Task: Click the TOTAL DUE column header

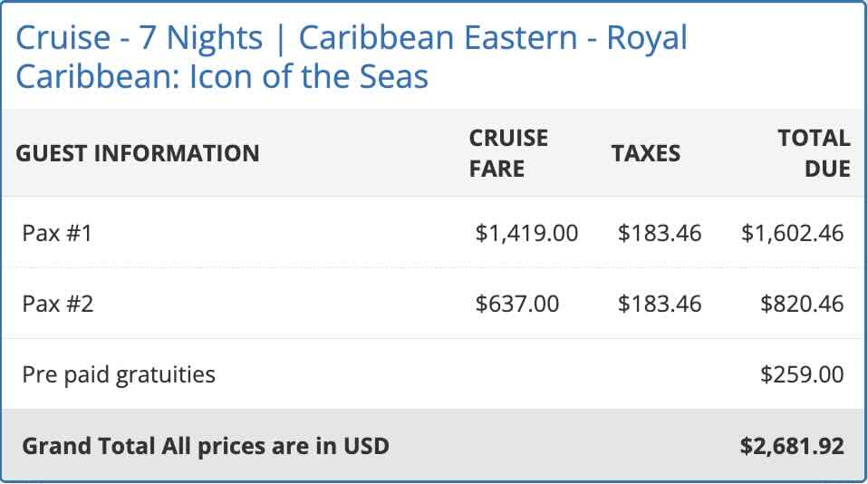Action: 813,152
